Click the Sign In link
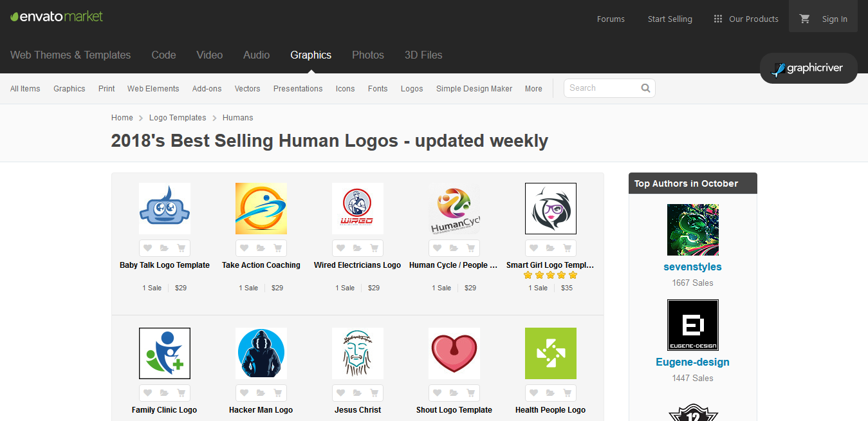This screenshot has width=868, height=421. pos(835,19)
